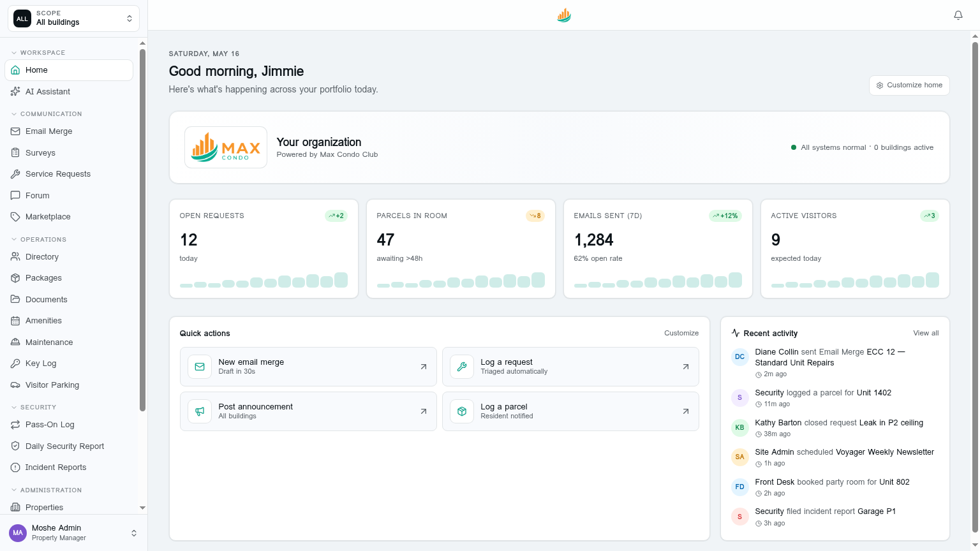Click the Customize home button
The height and width of the screenshot is (551, 980).
coord(909,85)
